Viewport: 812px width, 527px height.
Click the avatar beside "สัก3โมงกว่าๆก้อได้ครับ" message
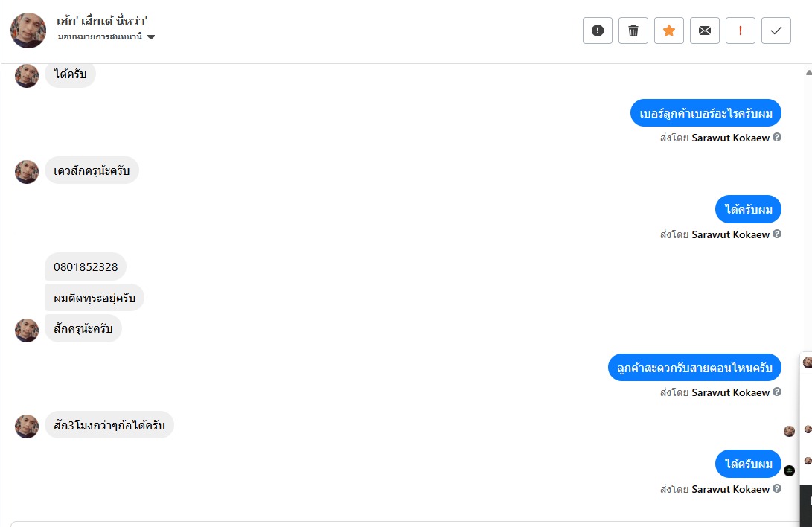click(27, 426)
